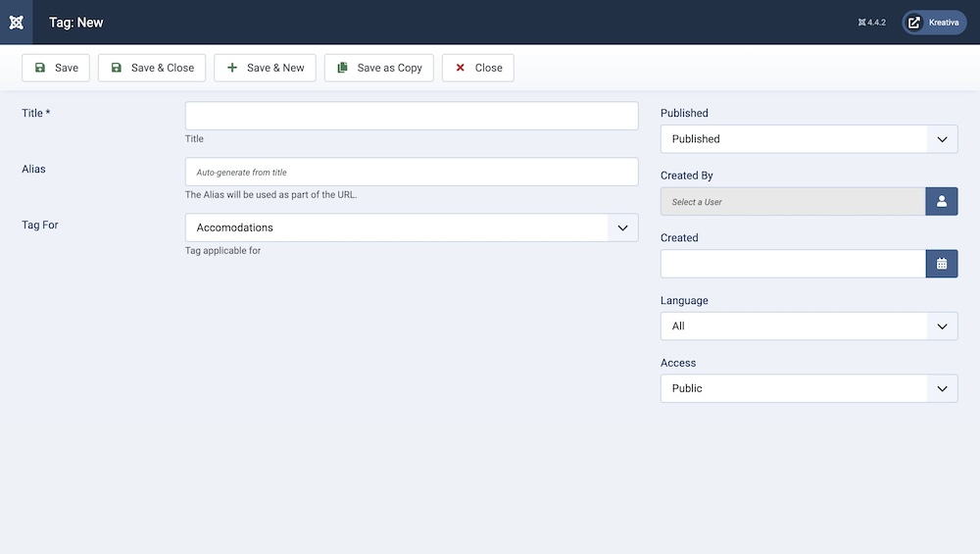Expand the Tag For dropdown

click(412, 227)
